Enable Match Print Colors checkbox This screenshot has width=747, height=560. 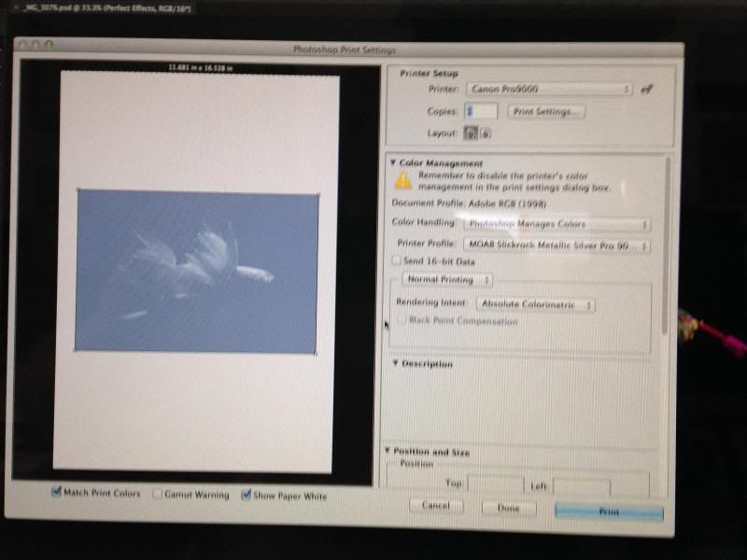pyautogui.click(x=57, y=493)
